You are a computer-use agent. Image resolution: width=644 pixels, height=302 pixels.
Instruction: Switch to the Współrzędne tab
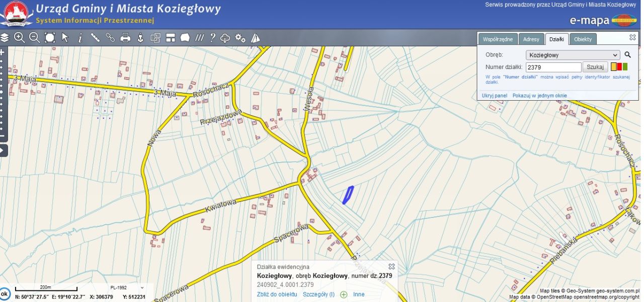coord(498,39)
